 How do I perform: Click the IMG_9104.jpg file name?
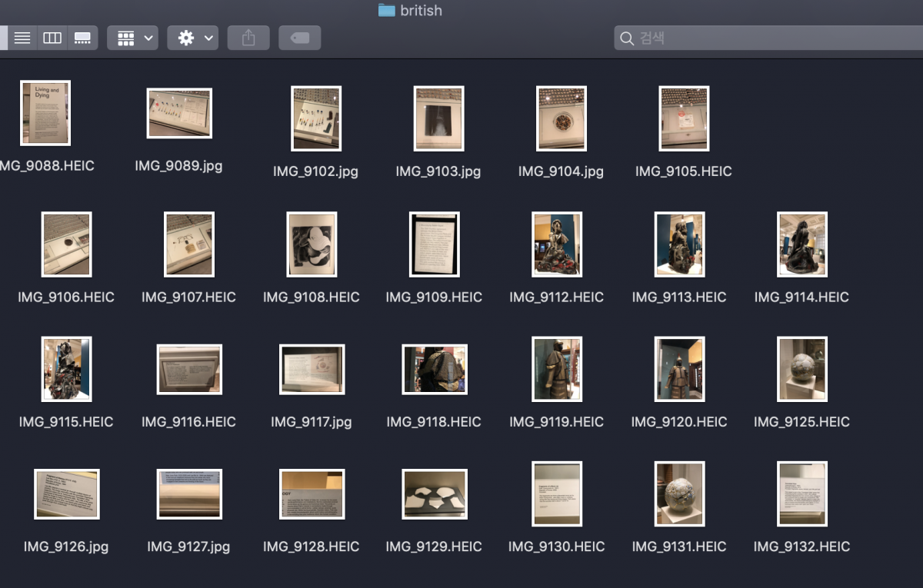pos(561,171)
